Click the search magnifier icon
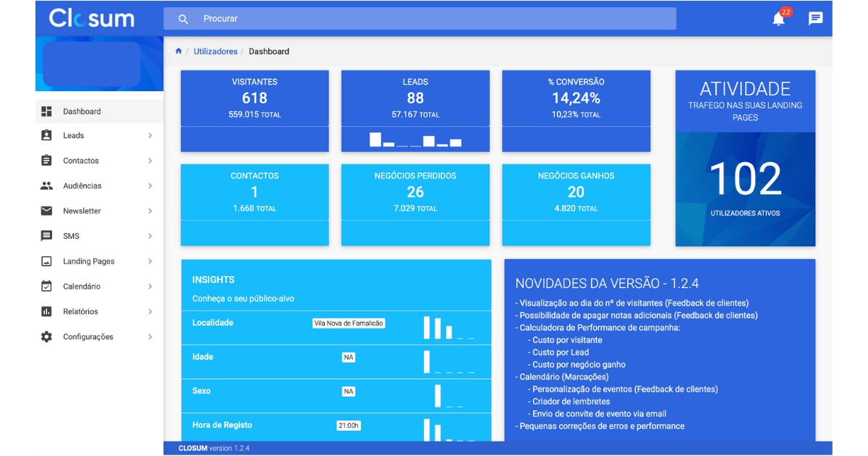868x456 pixels. click(183, 19)
